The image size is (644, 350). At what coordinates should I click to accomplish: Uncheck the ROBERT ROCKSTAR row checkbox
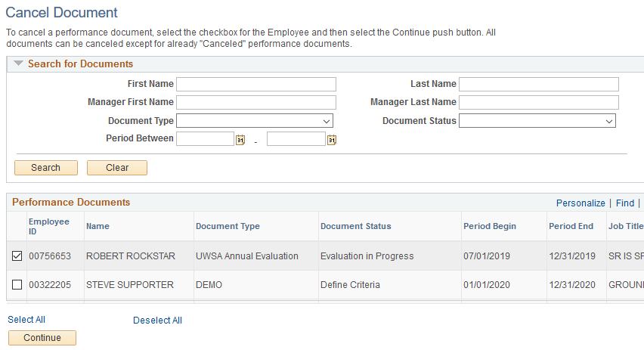pos(17,256)
